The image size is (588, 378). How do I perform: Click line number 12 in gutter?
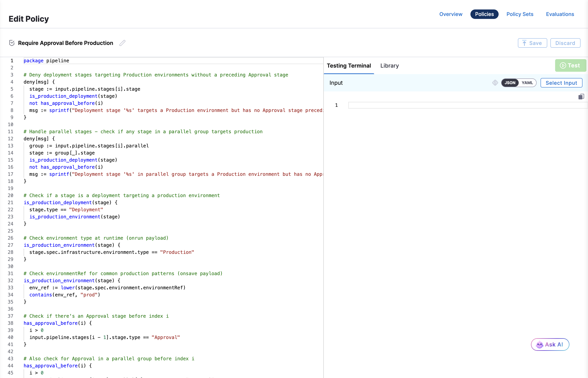click(11, 139)
